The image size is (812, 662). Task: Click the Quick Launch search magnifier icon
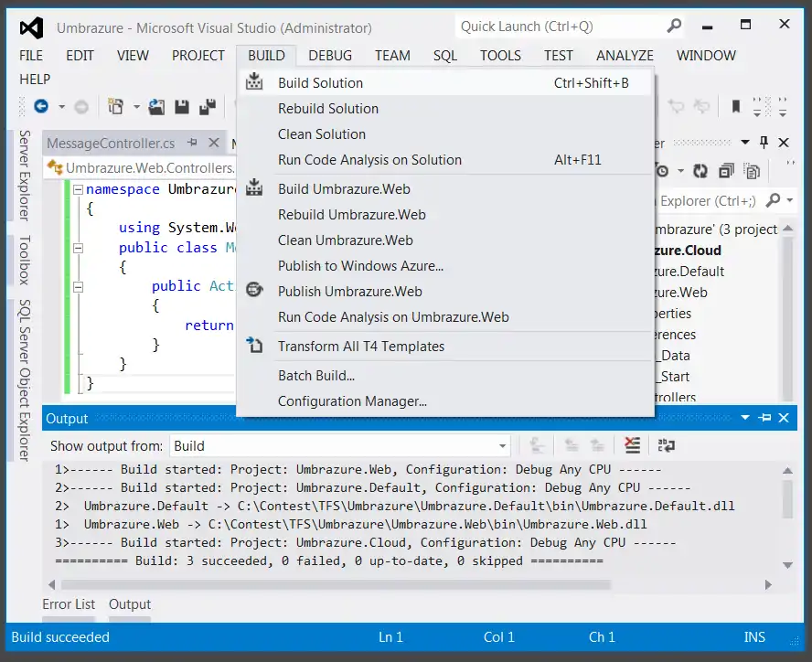point(674,26)
